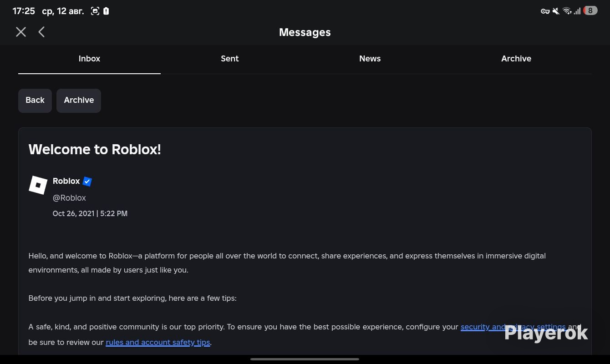Tap the battery level indicator showing 8

tap(590, 10)
